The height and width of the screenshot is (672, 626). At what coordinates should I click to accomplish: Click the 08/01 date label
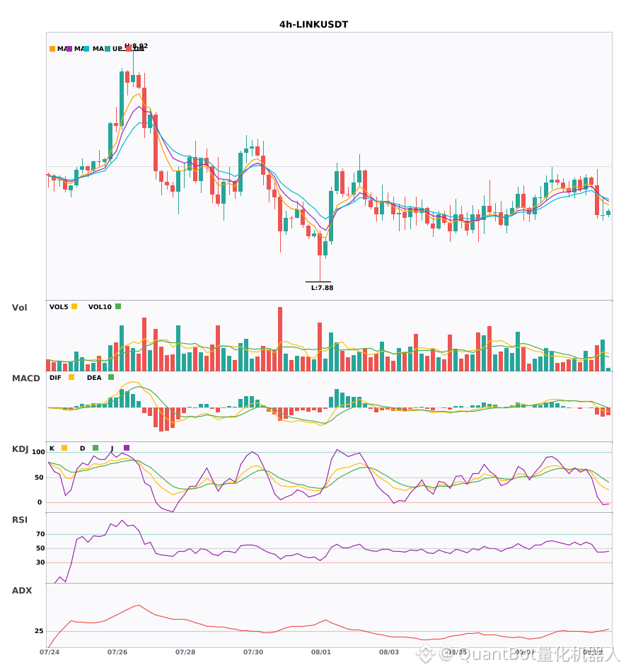[x=321, y=652]
